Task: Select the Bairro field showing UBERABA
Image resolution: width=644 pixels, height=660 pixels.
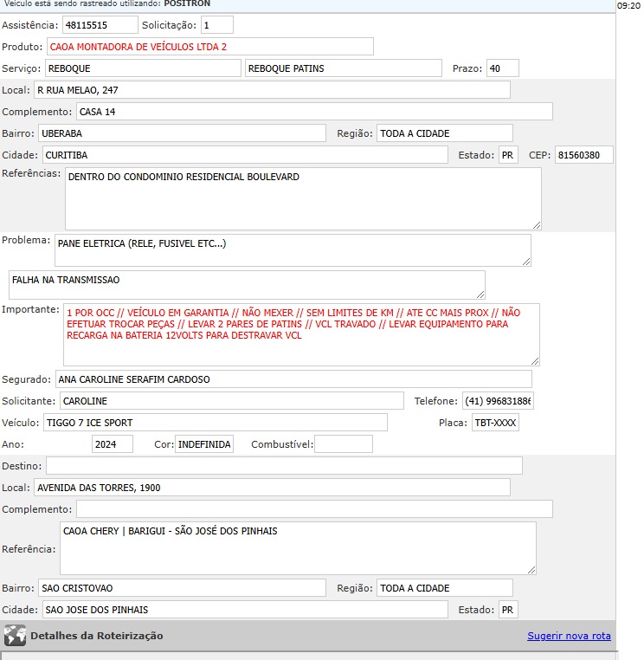Action: (182, 133)
